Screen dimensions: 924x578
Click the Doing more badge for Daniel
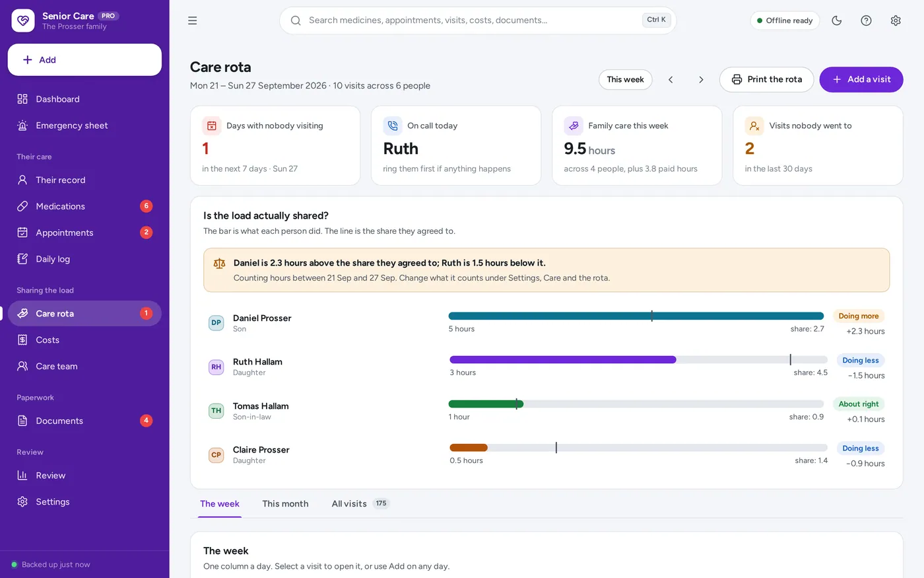(859, 316)
